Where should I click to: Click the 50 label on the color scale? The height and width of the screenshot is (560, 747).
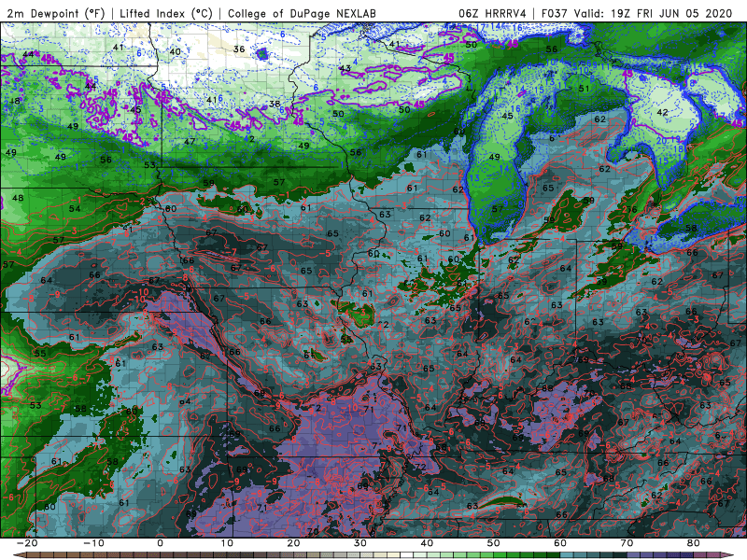click(x=494, y=543)
